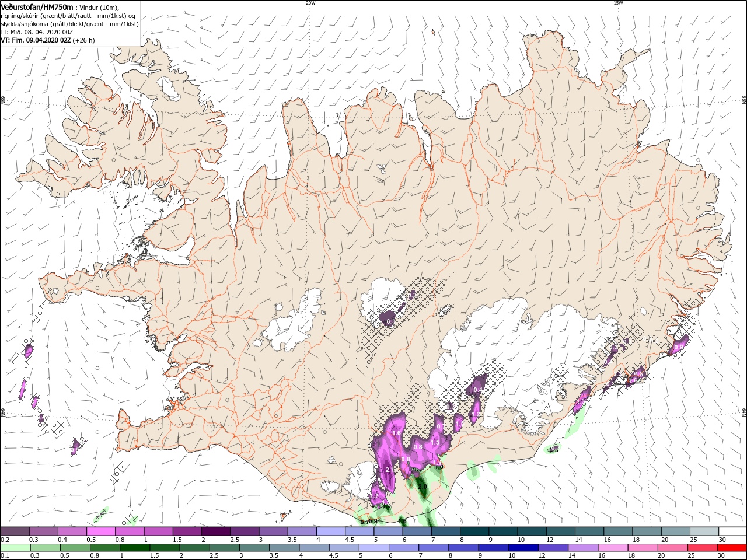Click the slydda/snjókoma legend description line
Viewport: 747px width, 560px height.
coord(69,24)
